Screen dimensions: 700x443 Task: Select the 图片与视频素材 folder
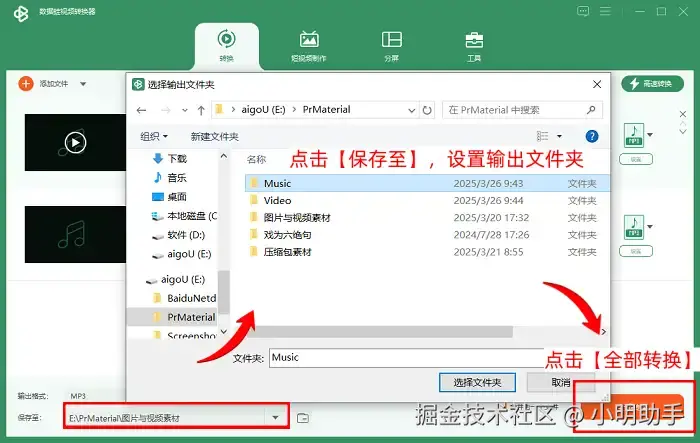(x=297, y=217)
